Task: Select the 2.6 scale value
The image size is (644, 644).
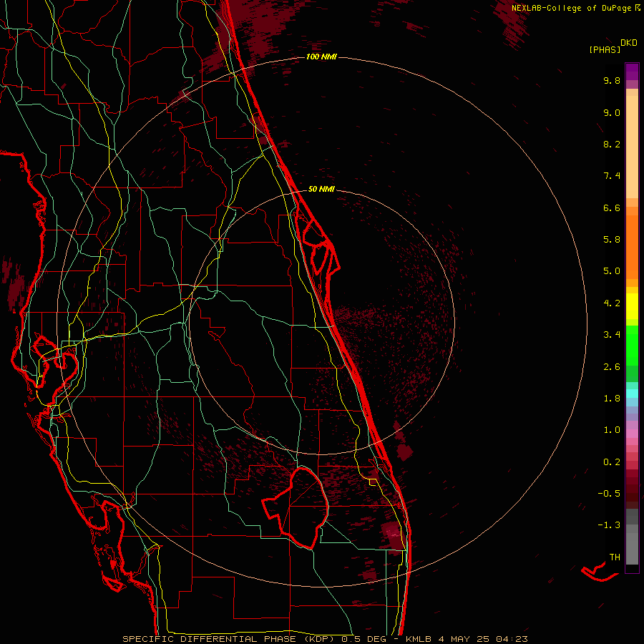Action: click(612, 367)
